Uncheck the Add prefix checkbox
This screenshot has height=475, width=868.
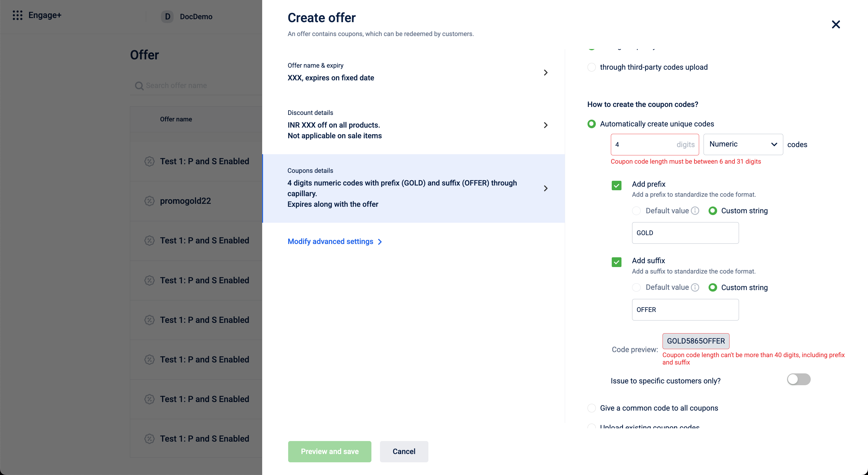point(616,186)
